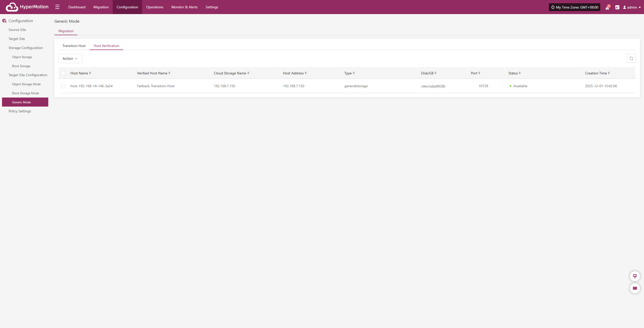
Task: Open the alerts bell notification icon
Action: click(x=607, y=8)
